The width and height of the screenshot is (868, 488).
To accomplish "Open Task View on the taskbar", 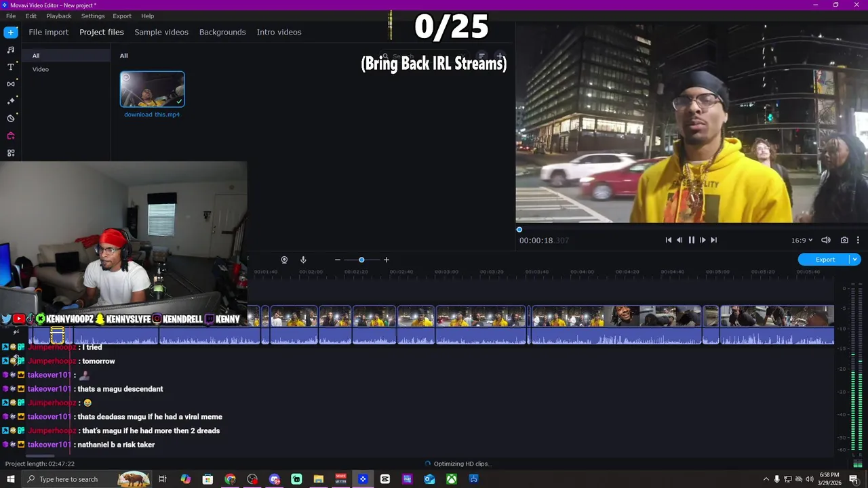I will 163,479.
